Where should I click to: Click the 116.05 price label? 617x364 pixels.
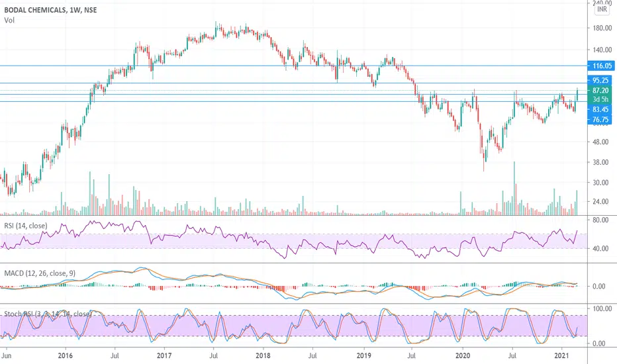point(602,66)
